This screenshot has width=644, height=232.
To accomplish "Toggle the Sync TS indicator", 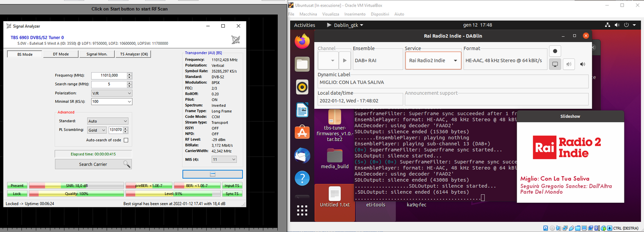I will pos(232,193).
